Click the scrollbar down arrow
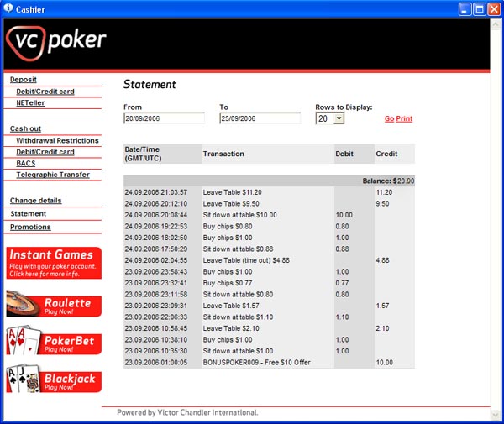This screenshot has width=504, height=424. 496,416
